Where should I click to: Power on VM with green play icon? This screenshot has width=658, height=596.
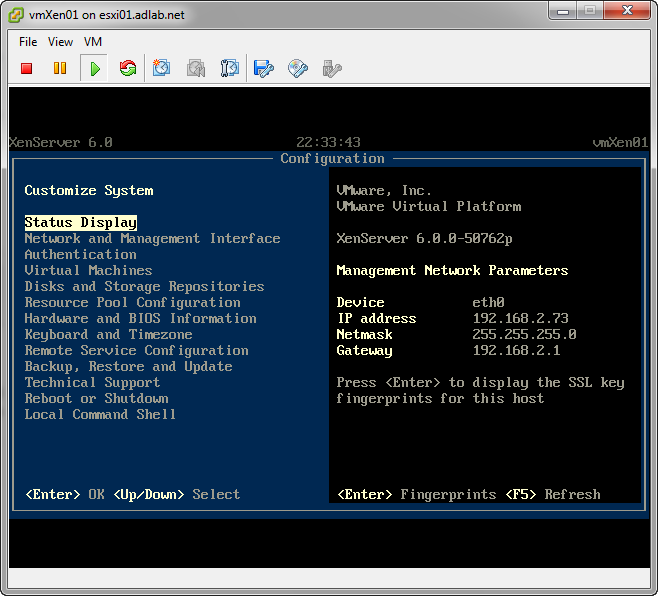click(x=94, y=68)
